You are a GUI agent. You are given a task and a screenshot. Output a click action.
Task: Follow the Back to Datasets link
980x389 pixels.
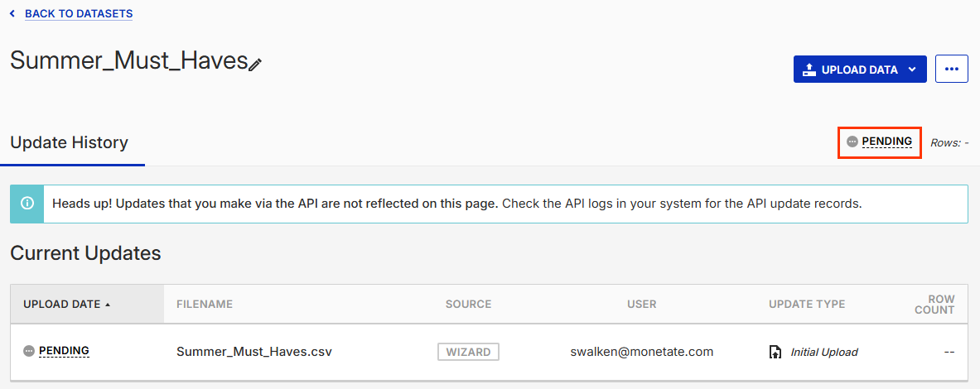point(79,14)
